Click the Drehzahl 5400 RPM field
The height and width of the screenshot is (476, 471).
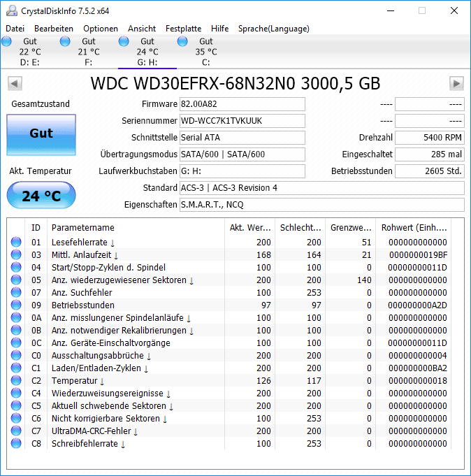pyautogui.click(x=430, y=138)
